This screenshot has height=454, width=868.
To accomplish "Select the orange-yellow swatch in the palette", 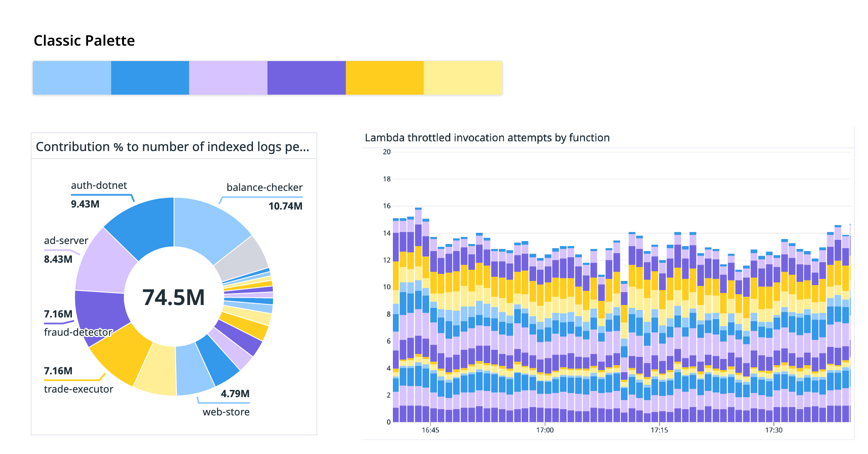I will pyautogui.click(x=384, y=78).
